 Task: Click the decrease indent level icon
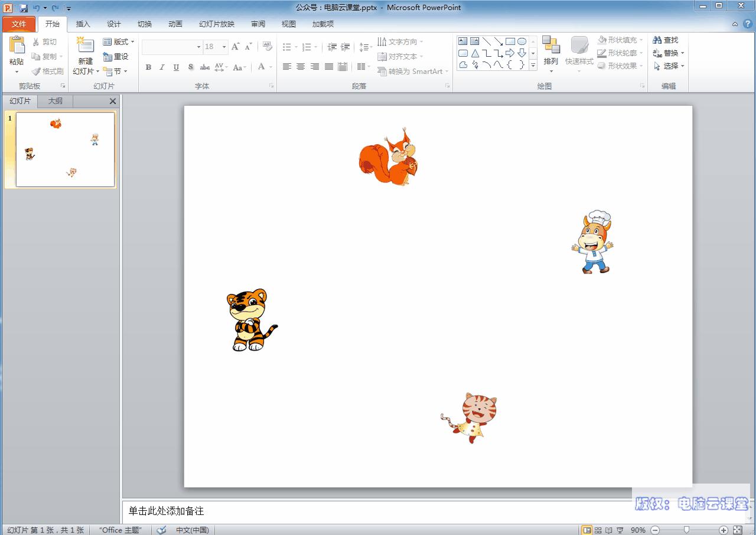point(332,47)
